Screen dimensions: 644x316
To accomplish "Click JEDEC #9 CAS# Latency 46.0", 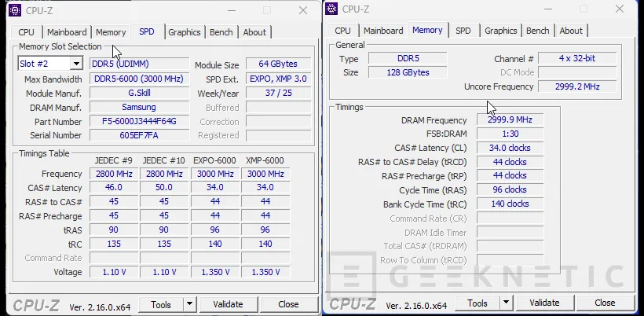I will 114,188.
